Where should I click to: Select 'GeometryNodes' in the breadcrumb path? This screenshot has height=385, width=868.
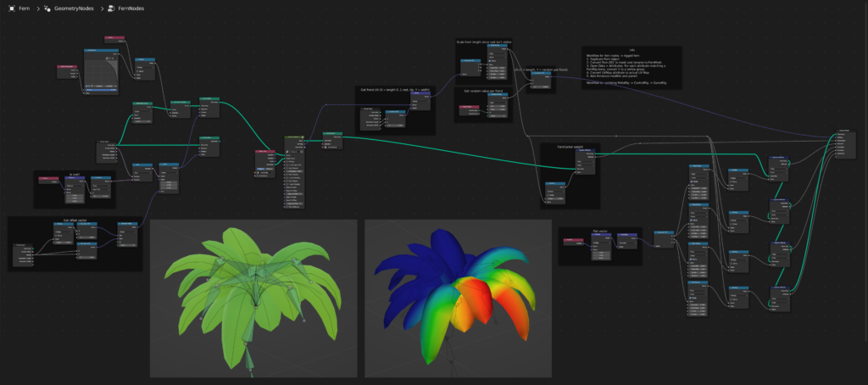pos(74,8)
